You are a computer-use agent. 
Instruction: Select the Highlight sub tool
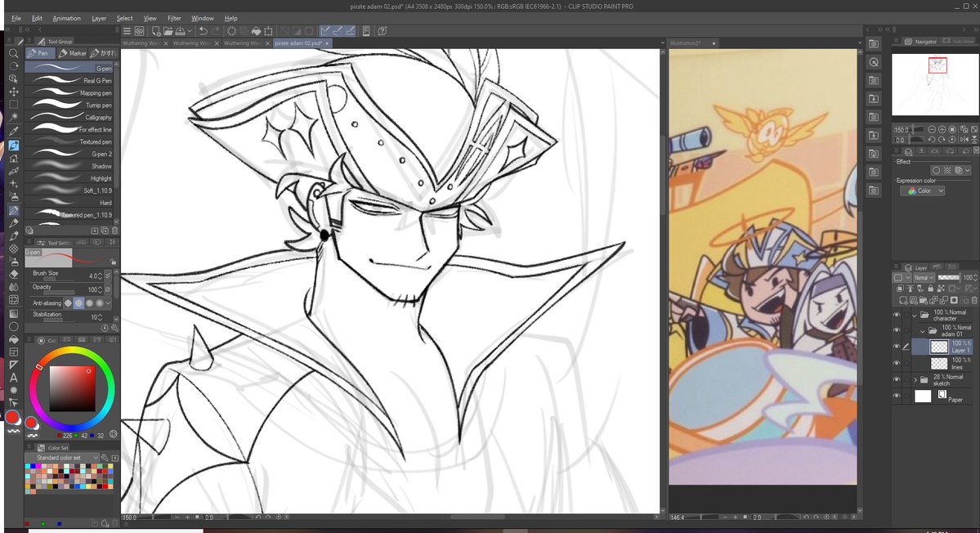click(69, 178)
